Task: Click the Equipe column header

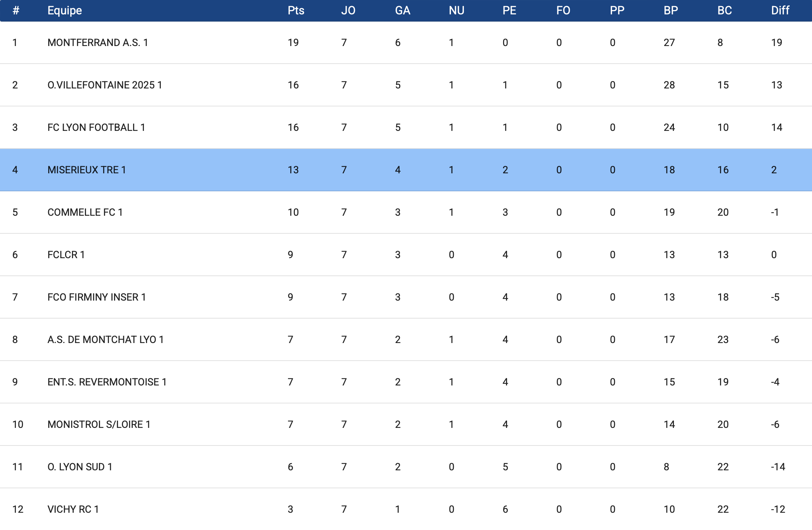Action: pos(65,10)
